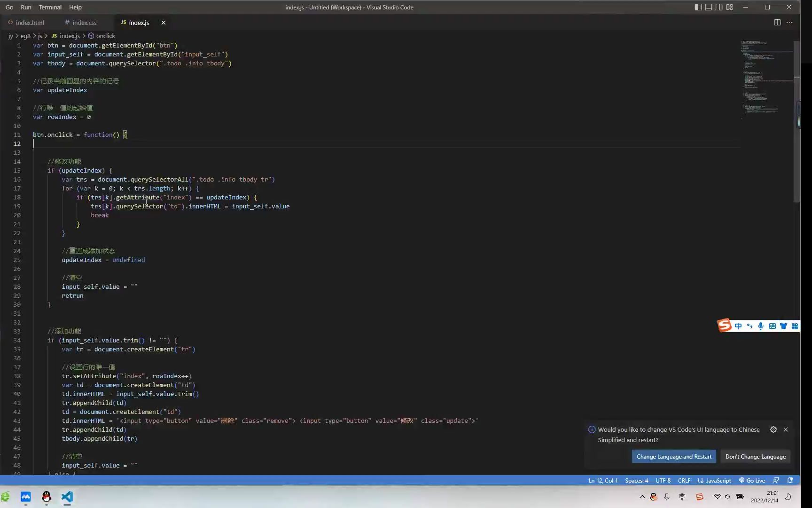Open the Go menu
Viewport: 812px width, 508px height.
pyautogui.click(x=9, y=7)
